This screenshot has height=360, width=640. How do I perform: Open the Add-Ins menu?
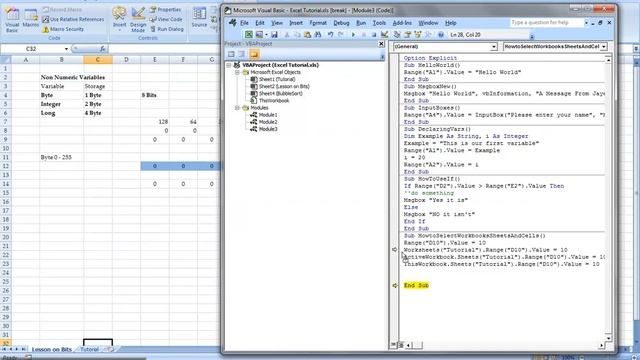[x=402, y=23]
